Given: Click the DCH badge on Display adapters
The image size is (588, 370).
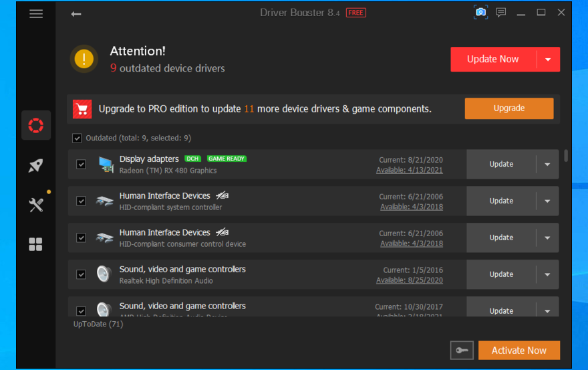Looking at the screenshot, I should (x=192, y=159).
